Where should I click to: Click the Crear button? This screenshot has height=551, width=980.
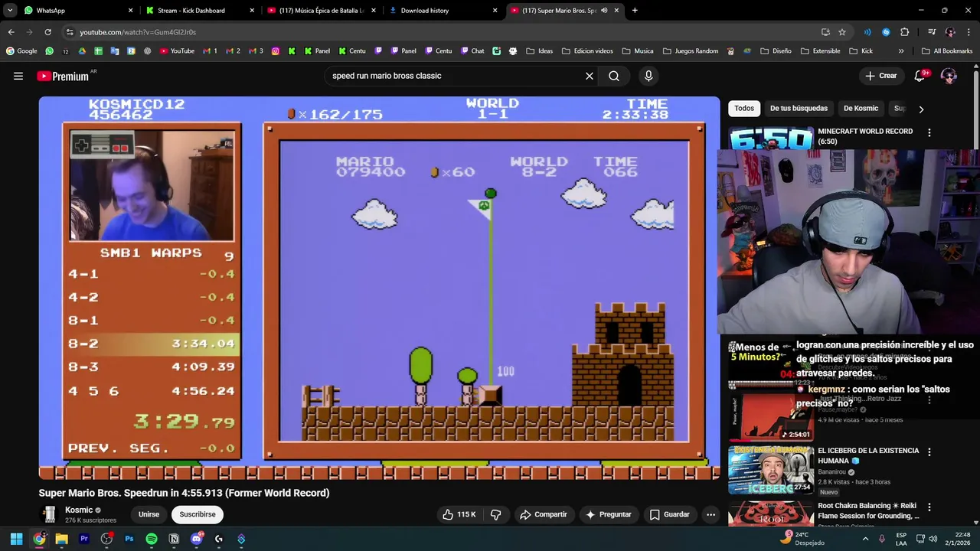point(880,76)
